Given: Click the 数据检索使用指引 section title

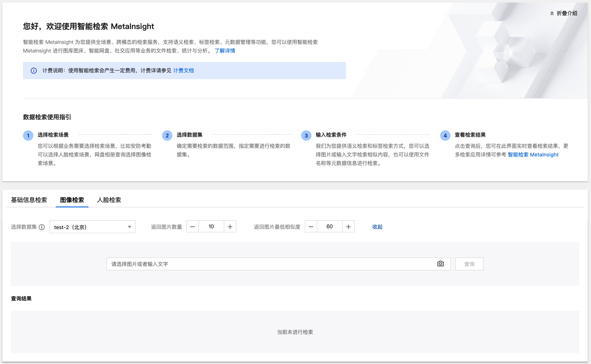Looking at the screenshot, I should 47,117.
